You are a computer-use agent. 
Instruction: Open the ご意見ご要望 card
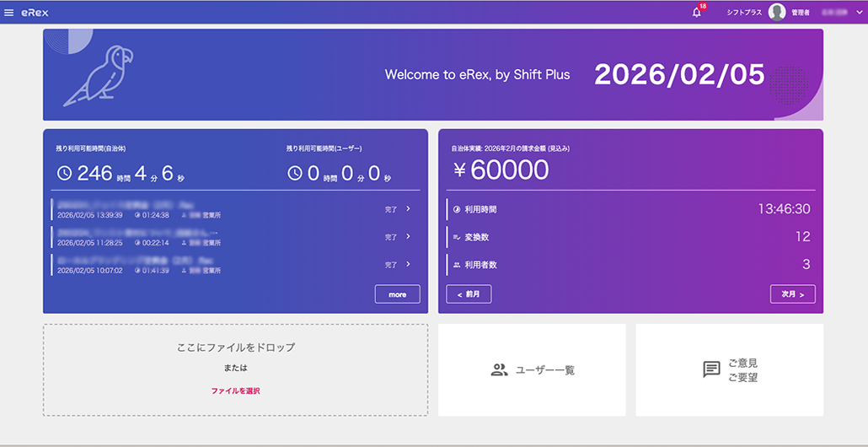(x=729, y=369)
